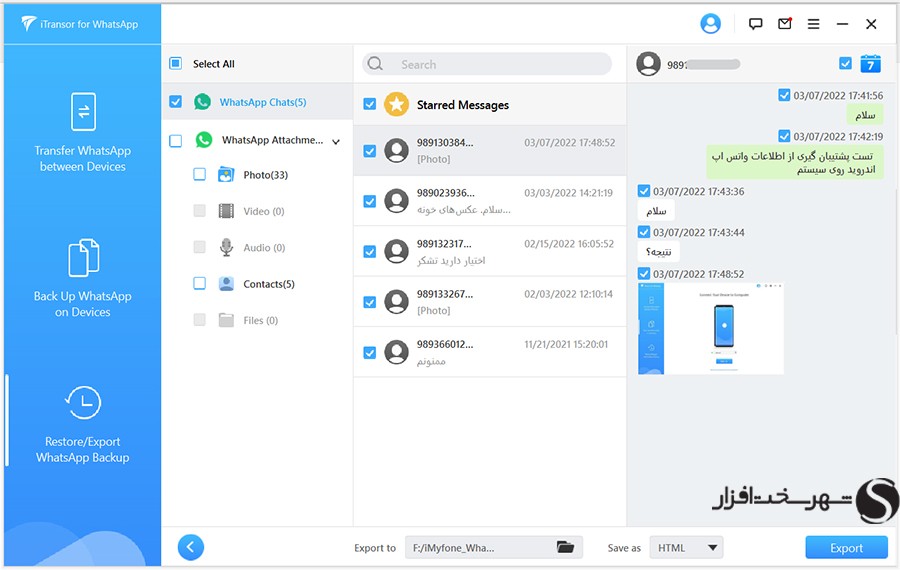The width and height of the screenshot is (900, 570).
Task: Click the avatar of chat 989023936...
Action: [x=396, y=201]
